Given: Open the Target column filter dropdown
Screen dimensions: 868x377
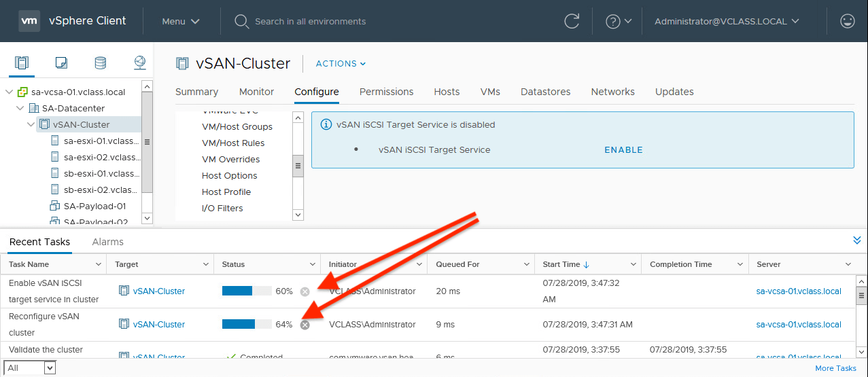Looking at the screenshot, I should pos(206,264).
